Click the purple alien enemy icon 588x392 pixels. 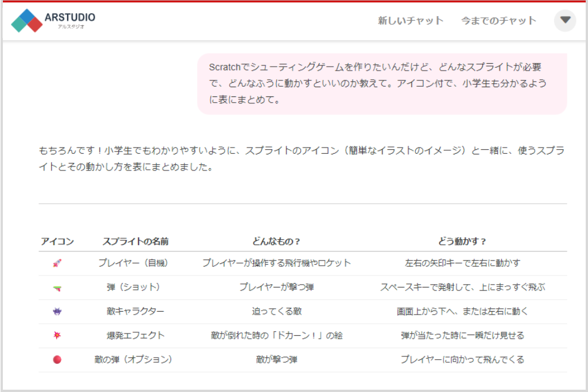(57, 312)
